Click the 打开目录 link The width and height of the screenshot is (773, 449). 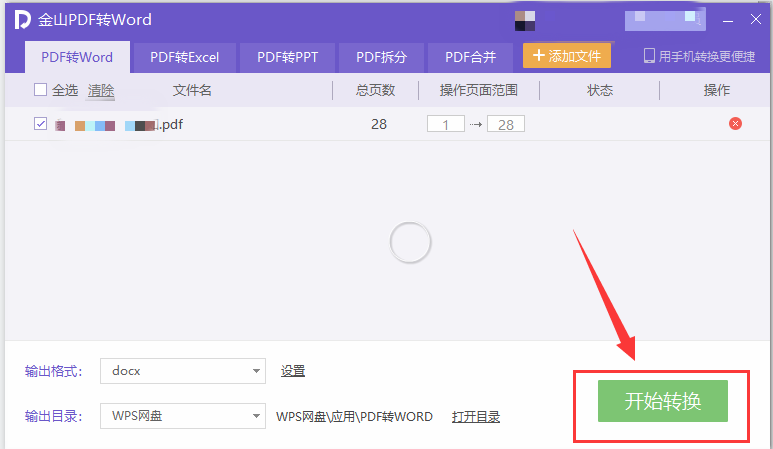tap(476, 416)
